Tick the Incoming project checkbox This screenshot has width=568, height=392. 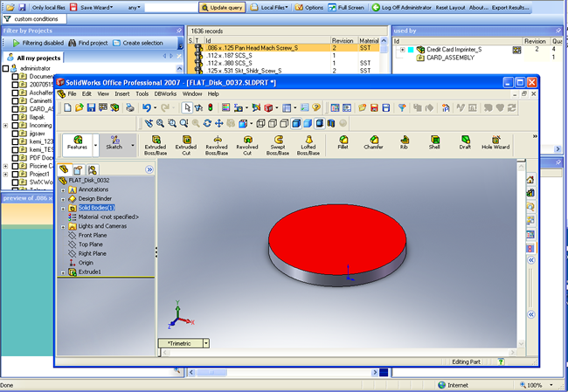[x=15, y=126]
